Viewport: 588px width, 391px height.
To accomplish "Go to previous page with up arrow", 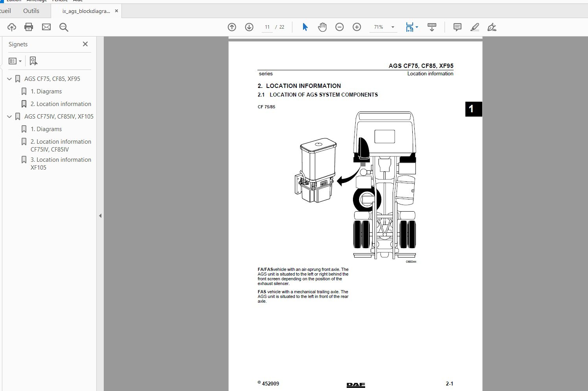I will coord(232,27).
